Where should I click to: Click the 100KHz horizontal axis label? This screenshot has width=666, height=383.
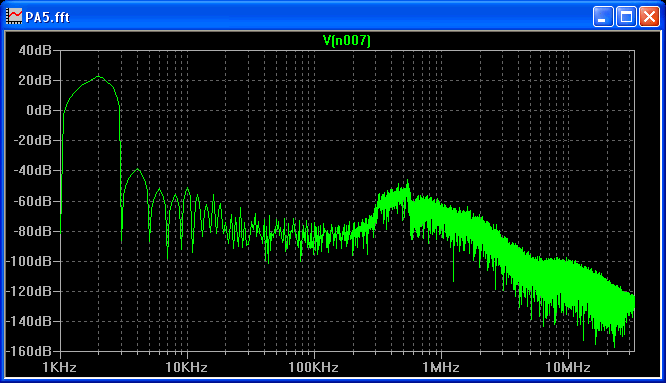(313, 367)
